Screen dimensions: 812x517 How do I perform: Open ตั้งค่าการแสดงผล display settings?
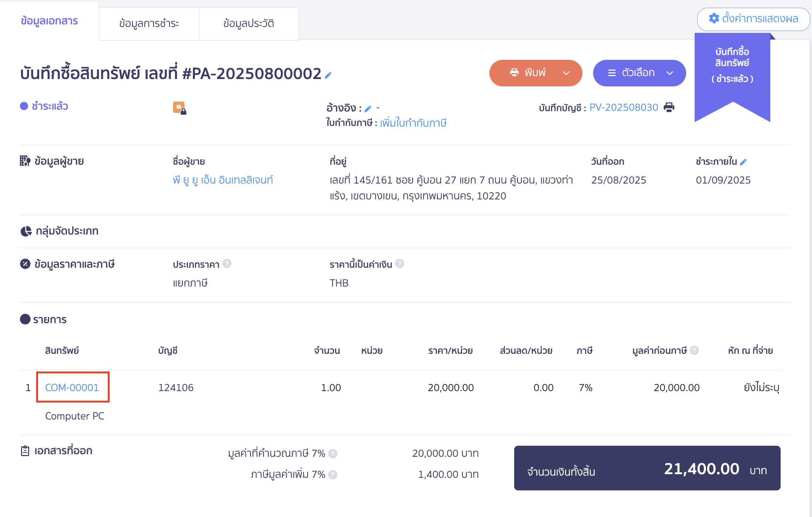753,18
